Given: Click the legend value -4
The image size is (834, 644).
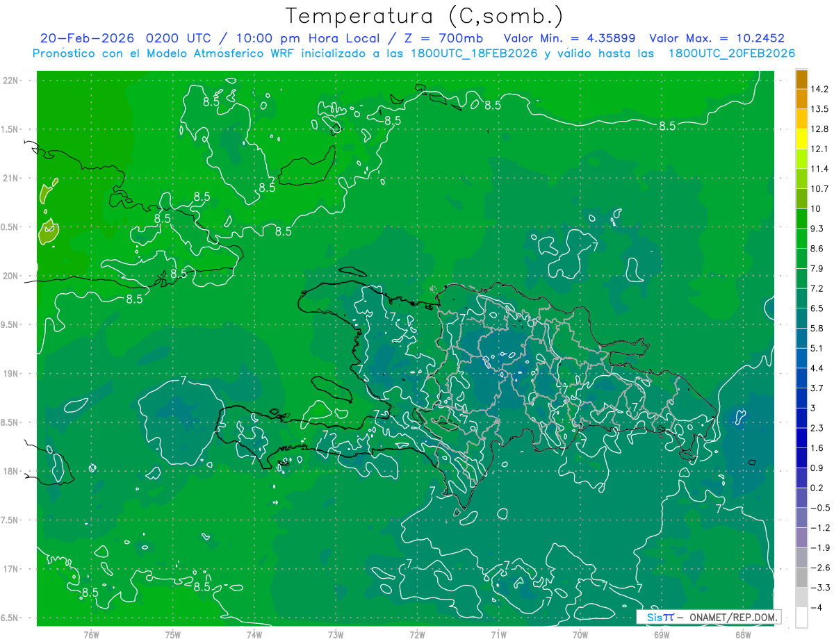Looking at the screenshot, I should coord(816,607).
